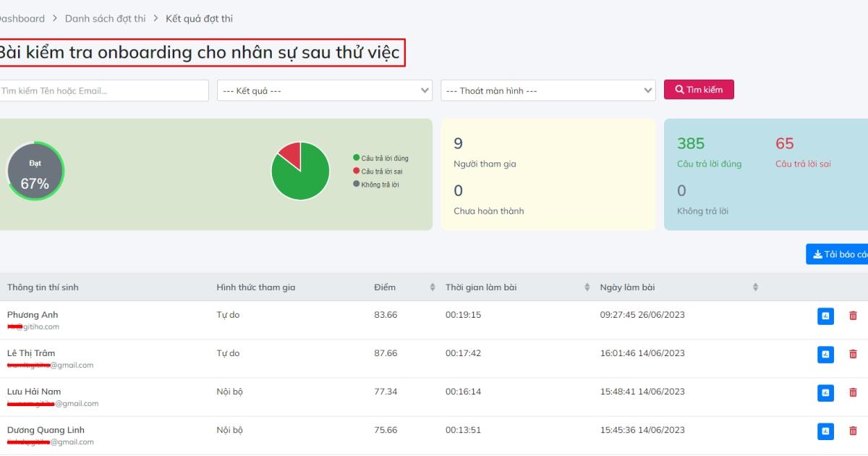Click duration 00:13:51
The width and height of the screenshot is (868, 456).
[464, 430]
